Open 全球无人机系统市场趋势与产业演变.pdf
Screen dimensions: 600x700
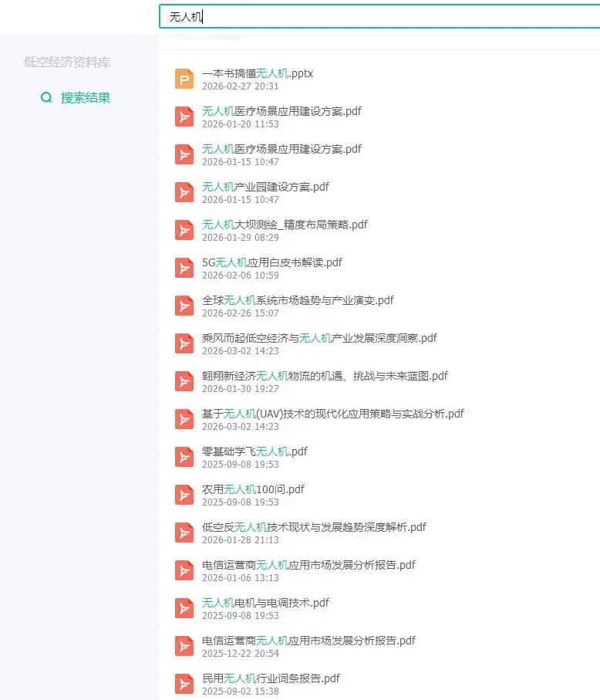point(298,300)
